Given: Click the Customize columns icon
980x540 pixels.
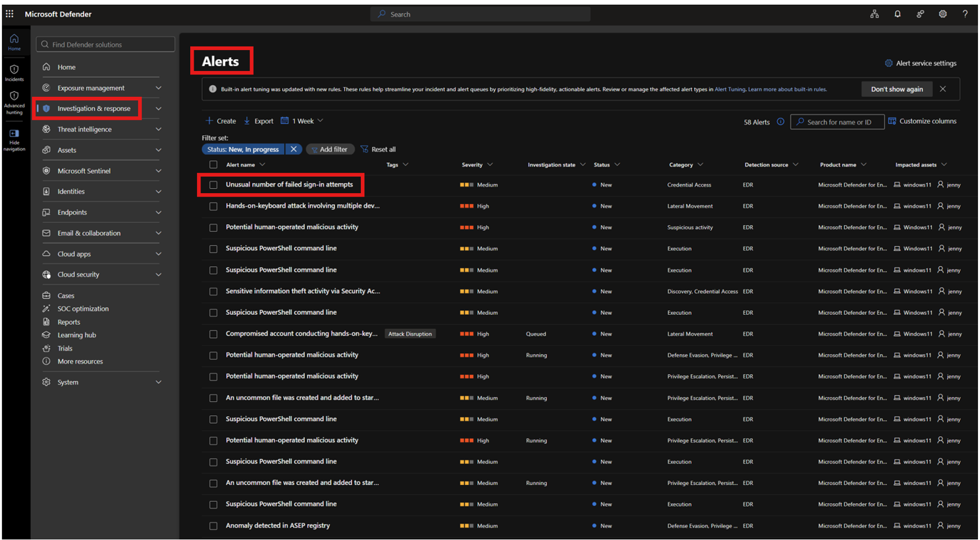Looking at the screenshot, I should (x=892, y=121).
